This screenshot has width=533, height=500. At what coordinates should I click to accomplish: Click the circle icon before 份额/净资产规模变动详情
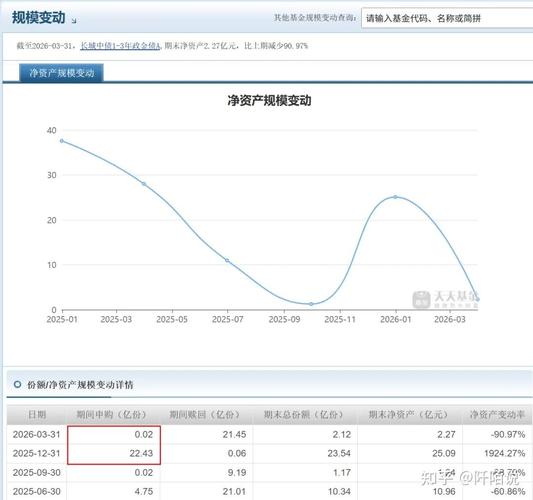[x=17, y=384]
